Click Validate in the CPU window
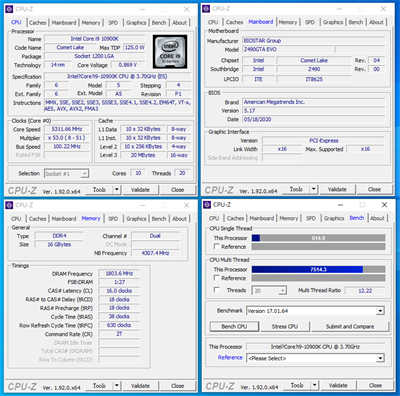Viewport: 400px width, 396px height. 140,190
